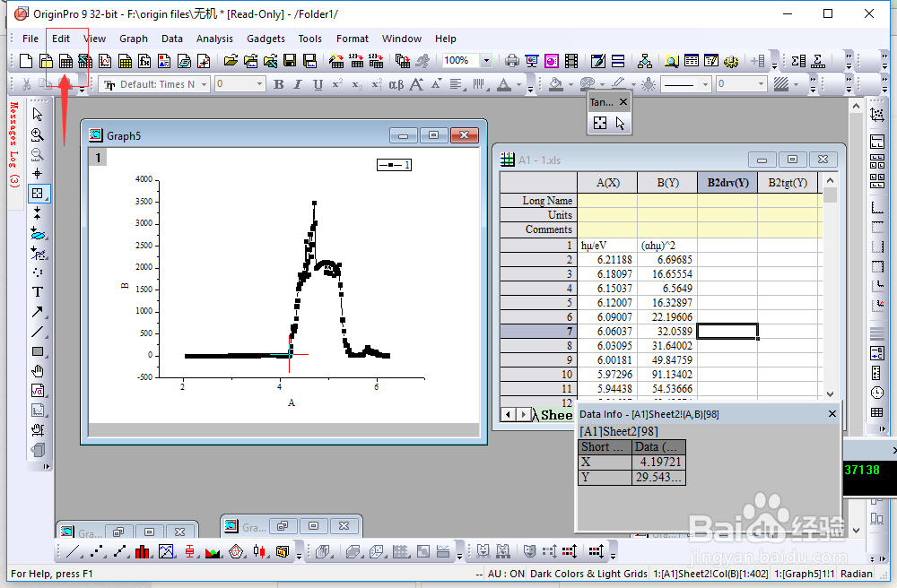Click the New Function (fx) icon

[144, 61]
